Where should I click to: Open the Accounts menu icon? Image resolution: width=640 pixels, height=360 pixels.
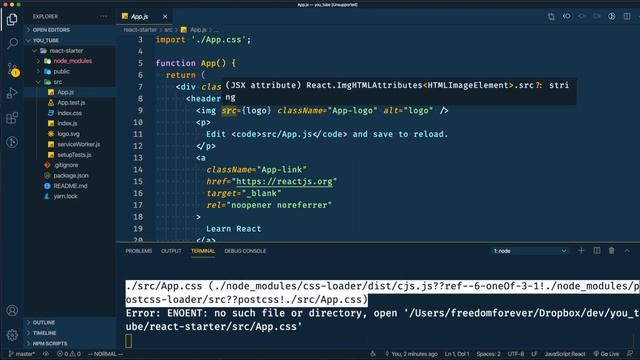coord(12,311)
